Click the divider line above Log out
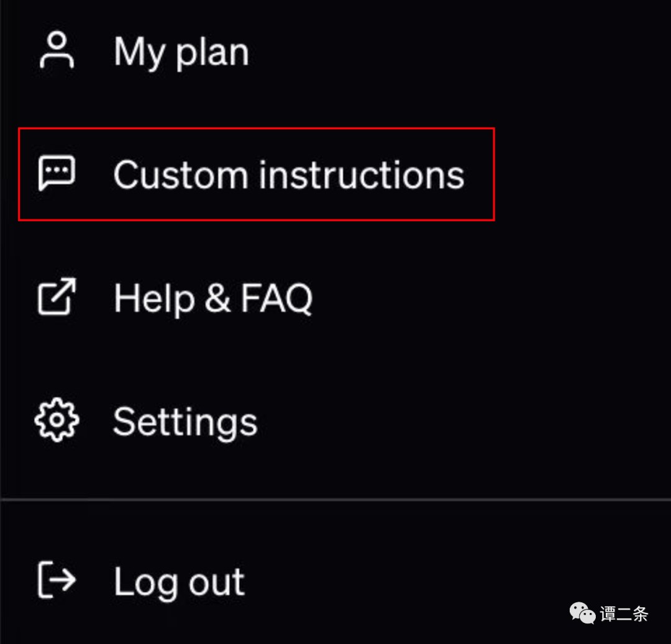The width and height of the screenshot is (671, 644). [335, 499]
